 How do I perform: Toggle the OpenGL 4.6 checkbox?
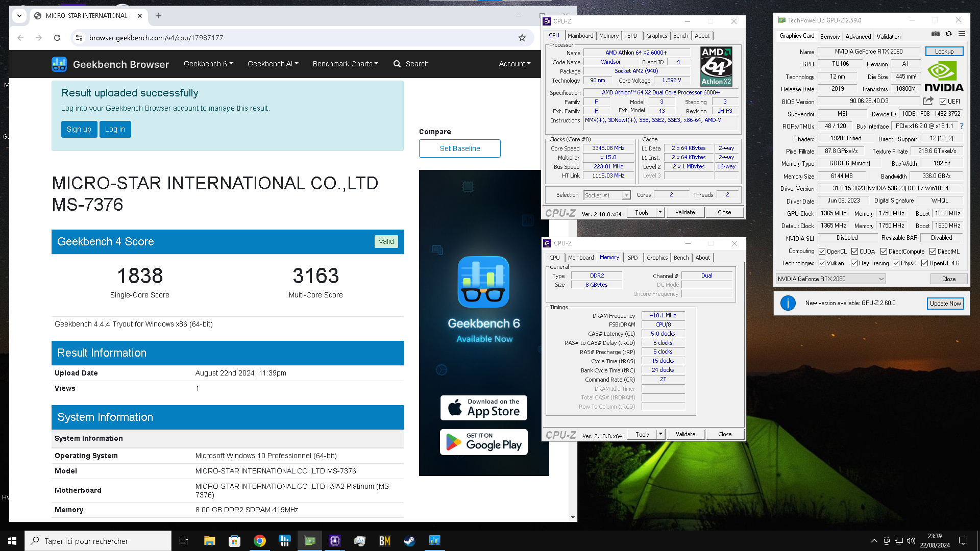(924, 263)
